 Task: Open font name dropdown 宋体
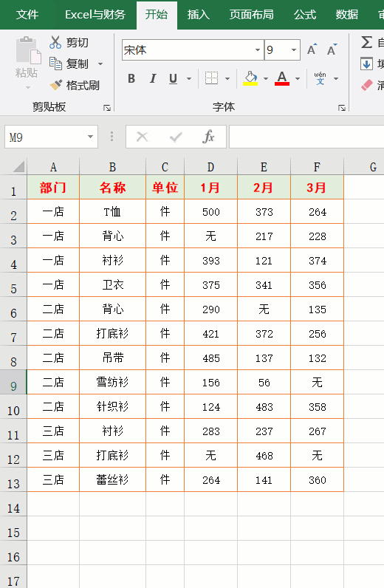tap(258, 50)
